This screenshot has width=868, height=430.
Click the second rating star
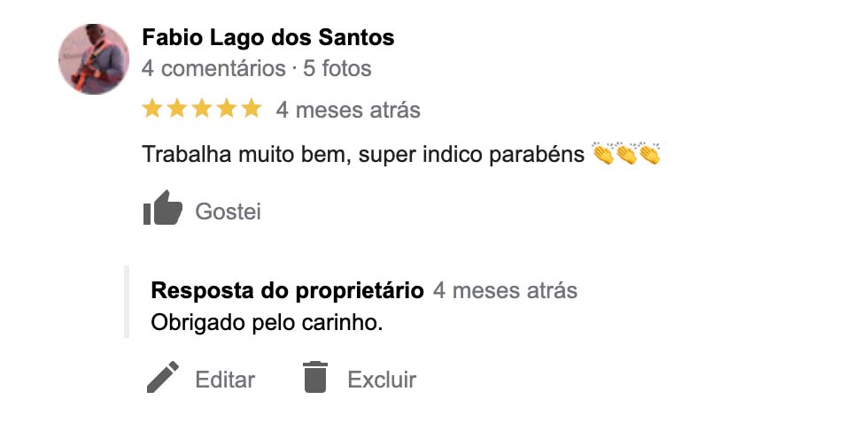coord(177,109)
